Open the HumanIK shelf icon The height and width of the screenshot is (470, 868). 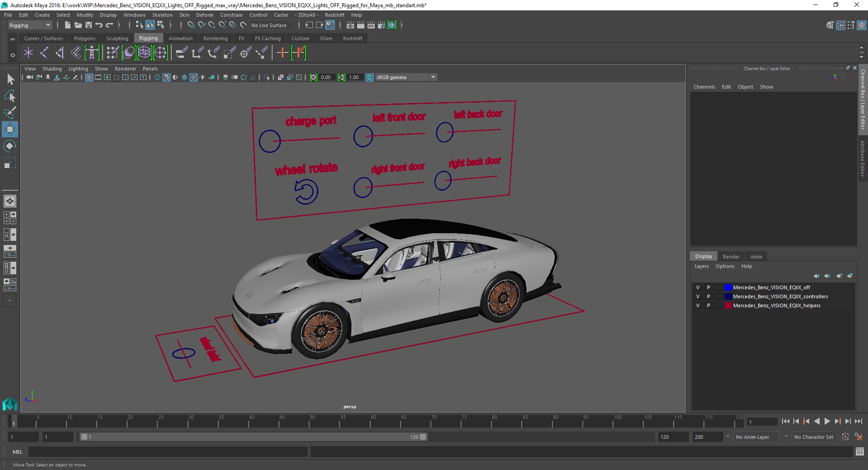(92, 53)
